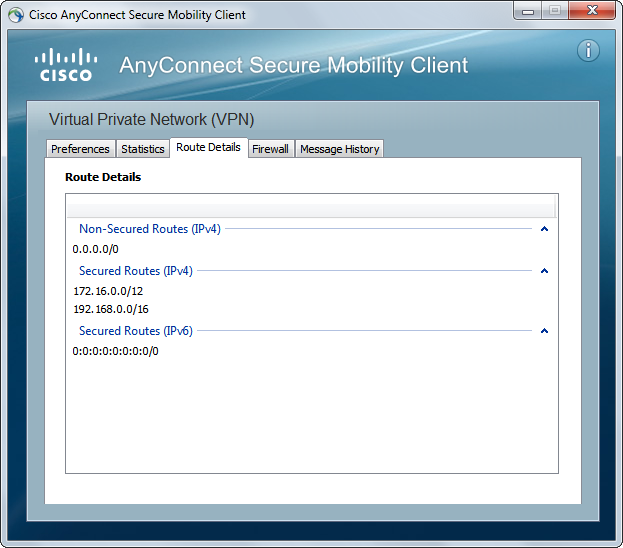Close the AnyConnect window

(x=592, y=11)
